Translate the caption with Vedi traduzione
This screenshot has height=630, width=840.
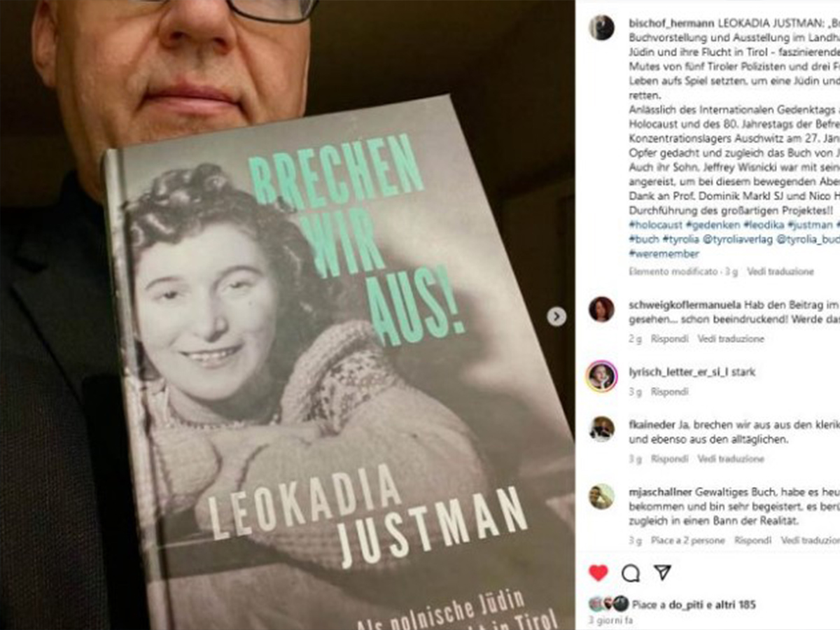click(780, 272)
